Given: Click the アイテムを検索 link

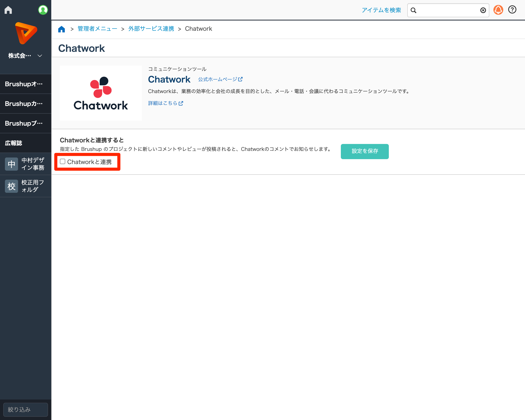Looking at the screenshot, I should click(x=381, y=10).
